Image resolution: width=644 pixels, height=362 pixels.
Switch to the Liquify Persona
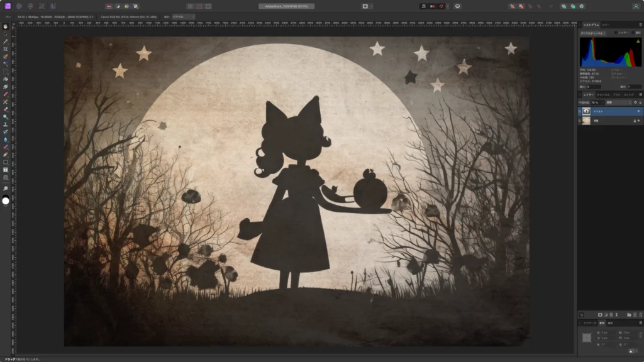pyautogui.click(x=19, y=6)
